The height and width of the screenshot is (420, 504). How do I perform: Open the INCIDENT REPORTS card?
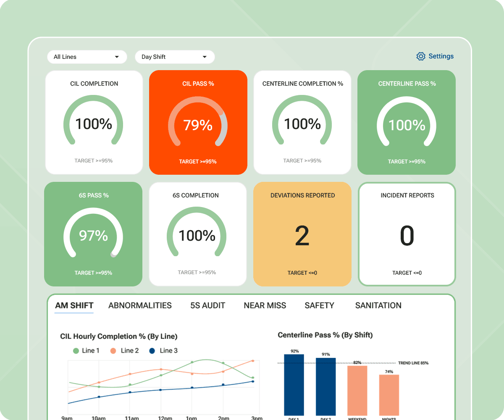coord(407,234)
